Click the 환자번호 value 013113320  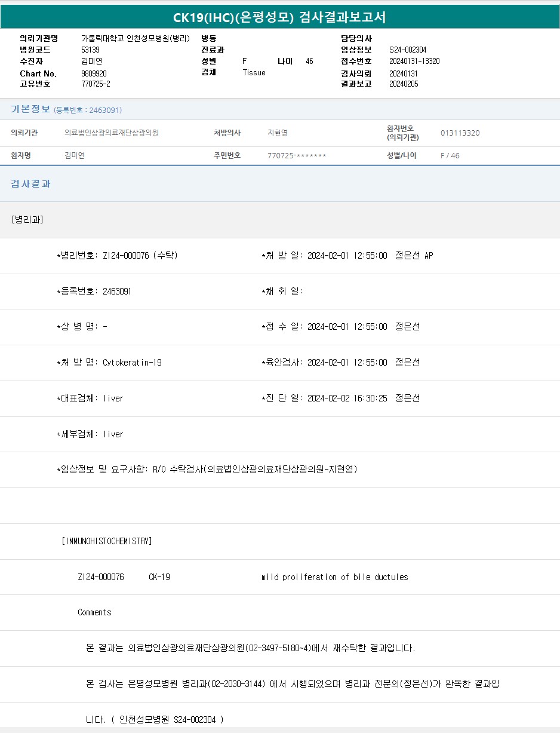(x=460, y=133)
